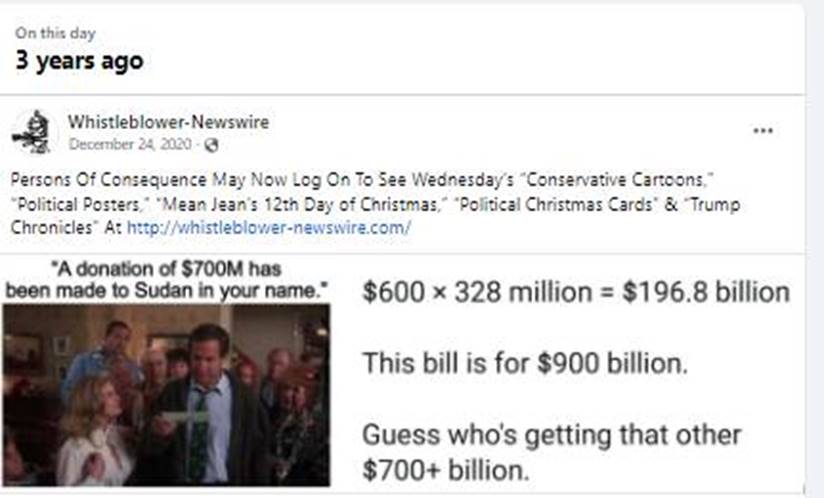Click the Whistleblower-Newswire profile avatar
Image resolution: width=824 pixels, height=498 pixels.
(x=33, y=133)
